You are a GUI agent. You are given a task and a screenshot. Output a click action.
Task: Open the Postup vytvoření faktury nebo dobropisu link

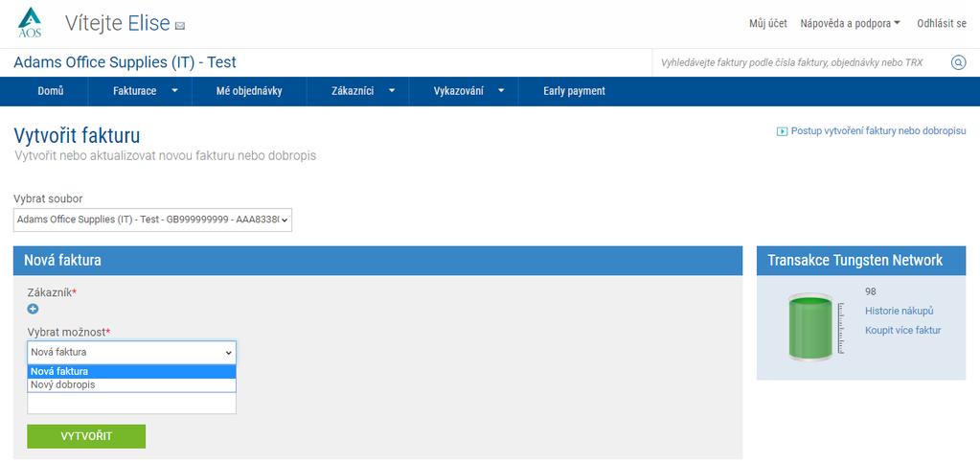click(878, 131)
